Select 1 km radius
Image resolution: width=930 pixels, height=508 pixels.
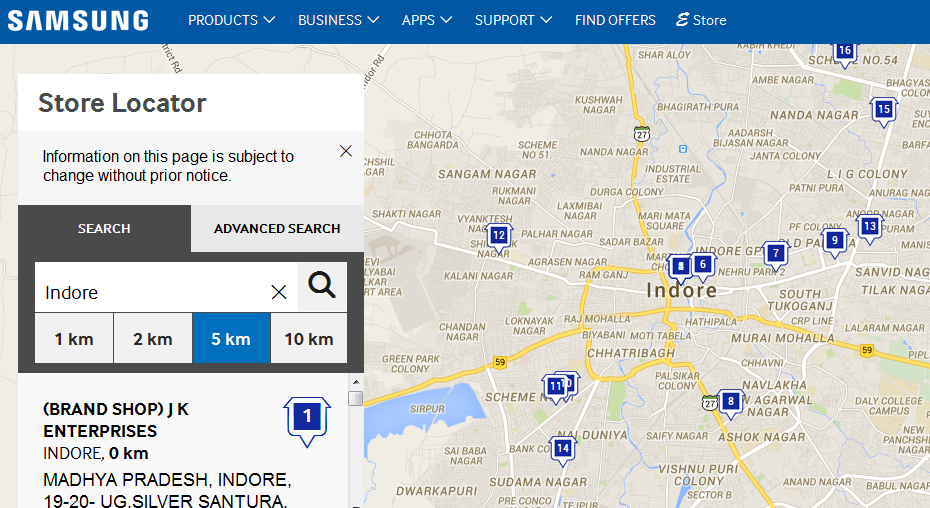coord(74,339)
